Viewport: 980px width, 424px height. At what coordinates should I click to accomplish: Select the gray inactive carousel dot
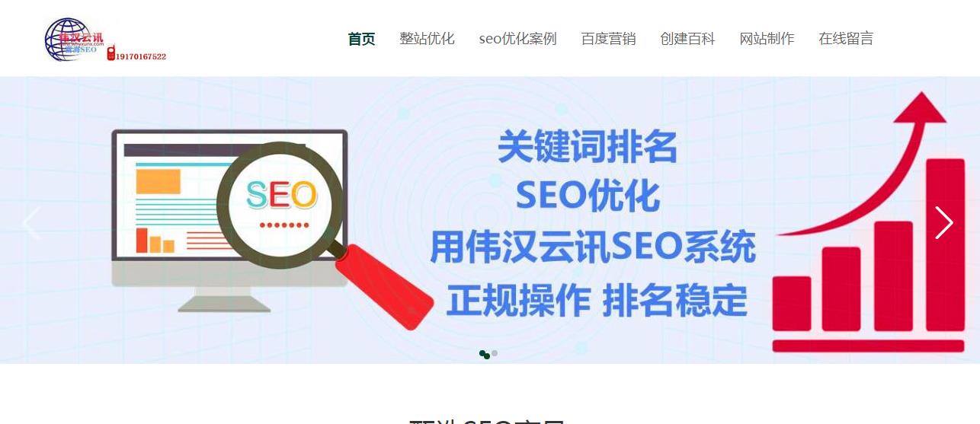495,353
